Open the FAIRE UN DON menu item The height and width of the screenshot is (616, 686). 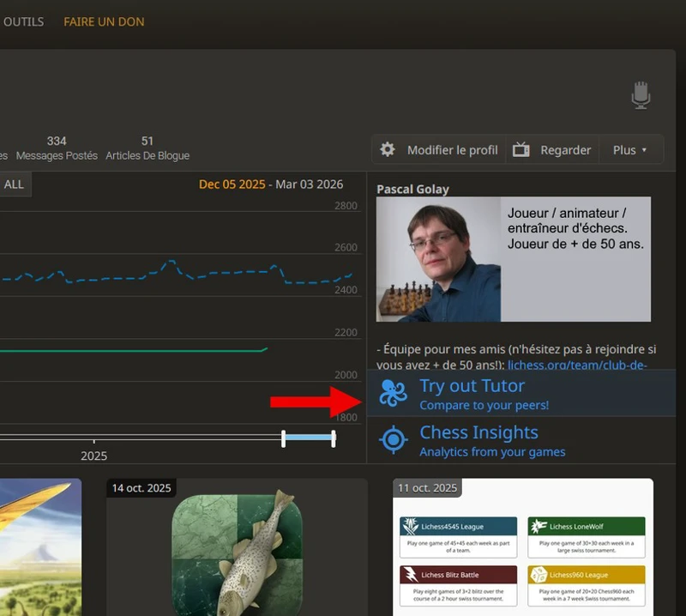104,21
